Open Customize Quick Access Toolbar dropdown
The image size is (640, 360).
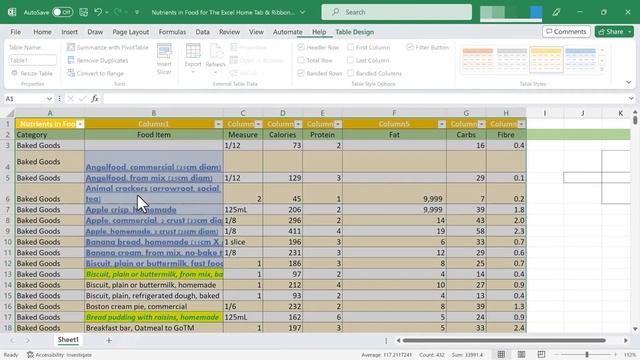point(137,13)
